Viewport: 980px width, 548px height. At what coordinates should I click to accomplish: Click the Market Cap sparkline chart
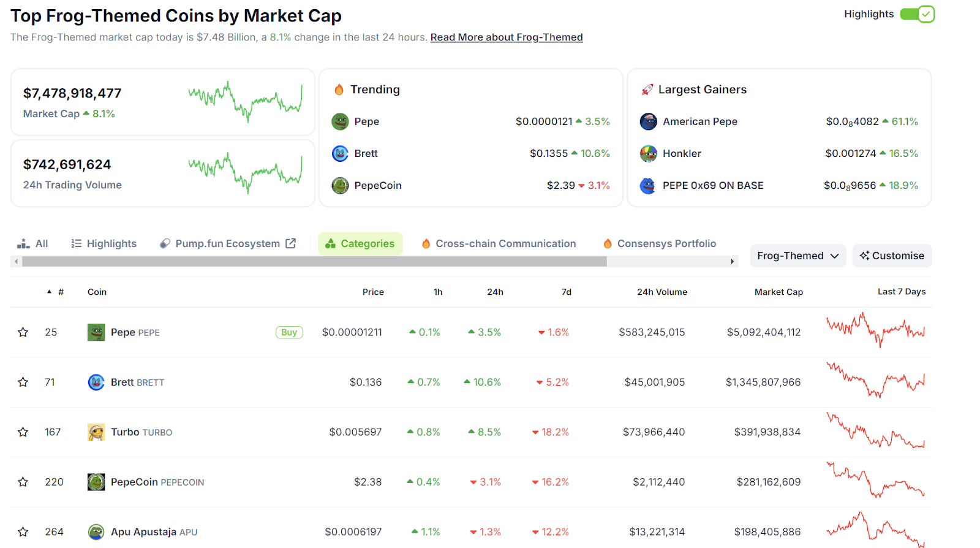[245, 102]
